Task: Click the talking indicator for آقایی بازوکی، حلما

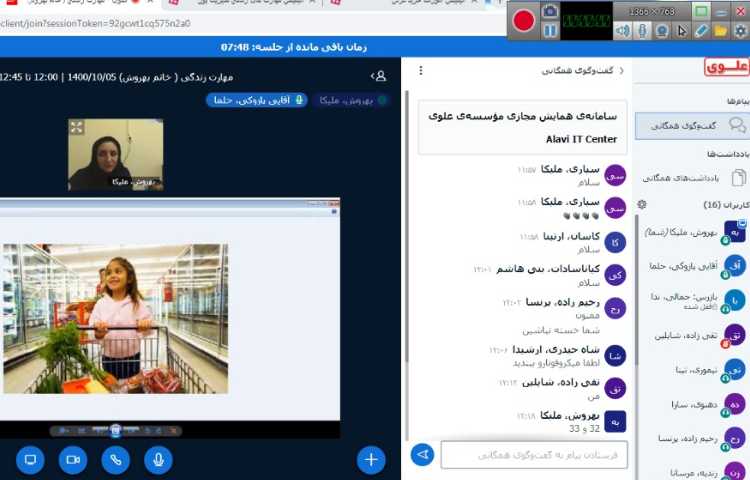Action: pyautogui.click(x=256, y=100)
